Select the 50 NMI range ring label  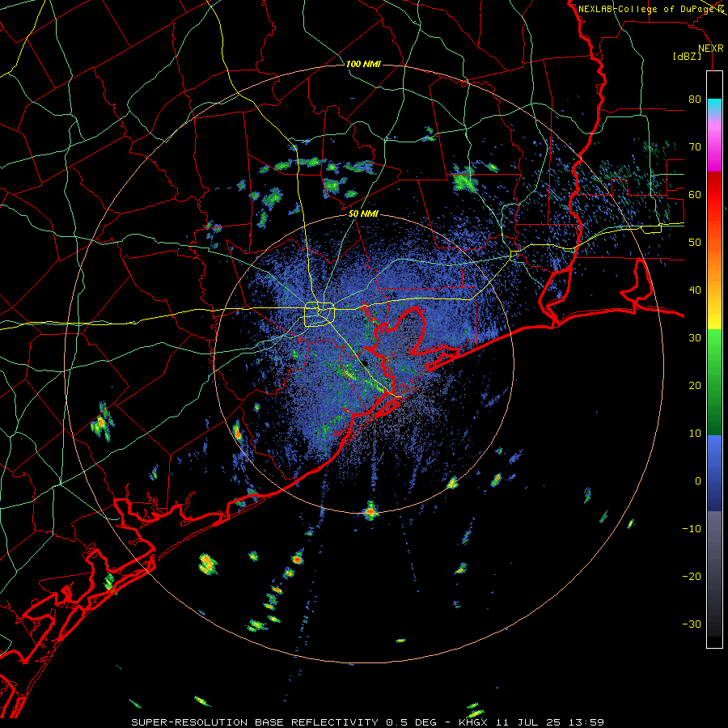(363, 214)
